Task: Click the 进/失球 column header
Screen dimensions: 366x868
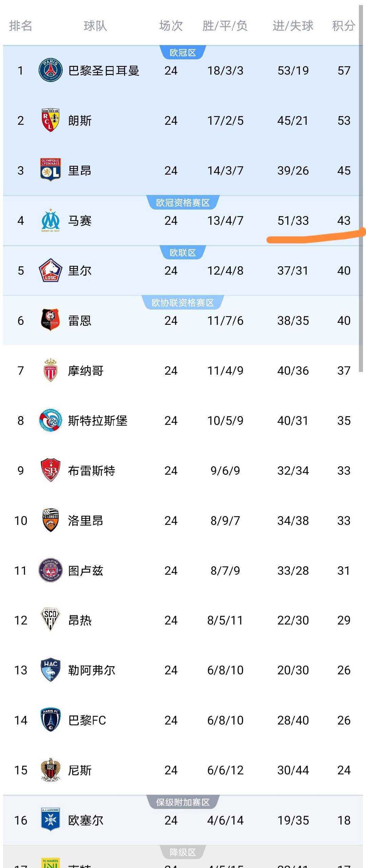Action: (x=293, y=26)
